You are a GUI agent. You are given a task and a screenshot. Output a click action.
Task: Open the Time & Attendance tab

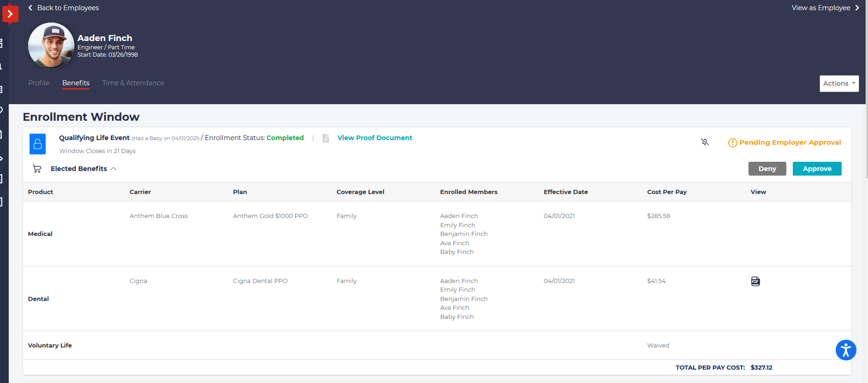pos(133,83)
